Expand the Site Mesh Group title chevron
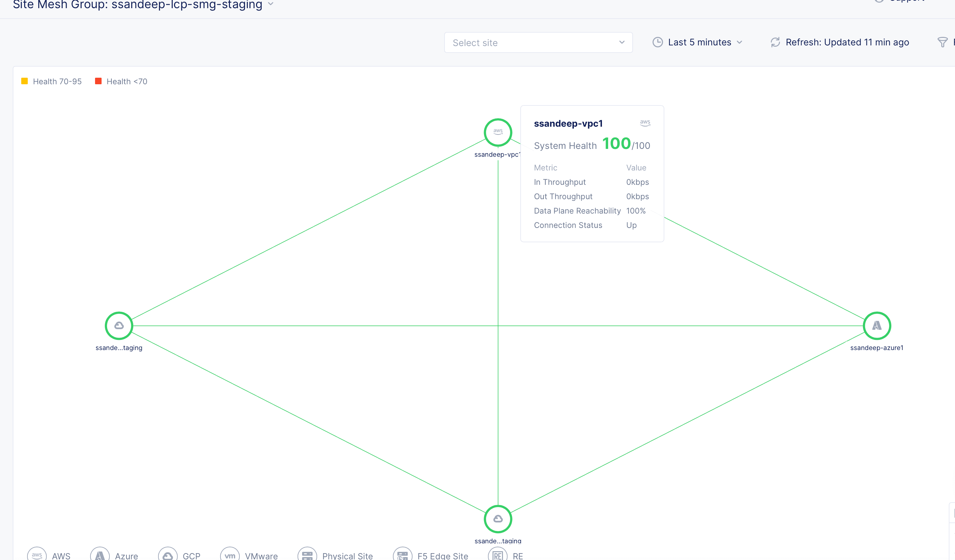Viewport: 955px width, 560px height. tap(270, 4)
